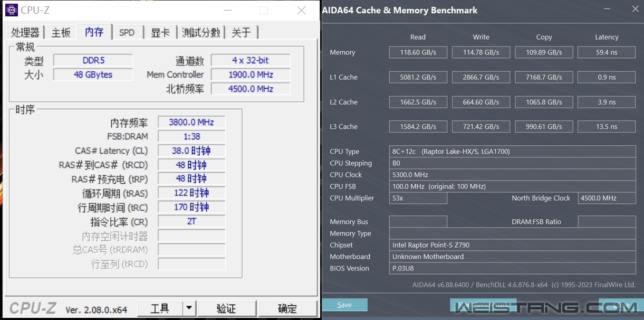
Task: Click the L1 Cache Copy 7168.7 GB/s cell
Action: pos(544,77)
